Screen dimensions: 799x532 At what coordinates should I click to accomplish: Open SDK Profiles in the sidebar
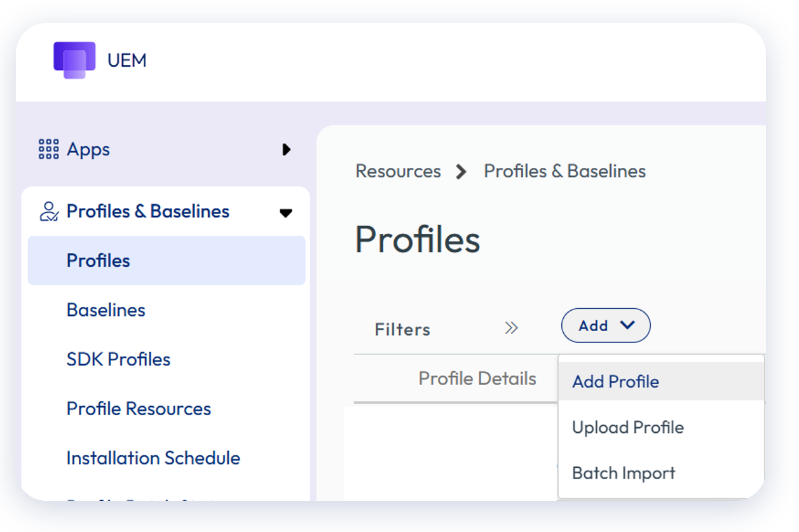click(118, 360)
